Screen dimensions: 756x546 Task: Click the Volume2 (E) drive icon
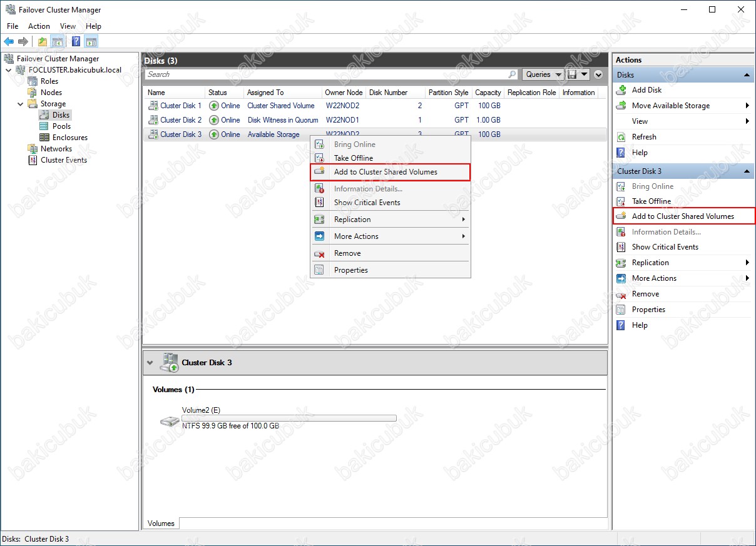(x=169, y=422)
